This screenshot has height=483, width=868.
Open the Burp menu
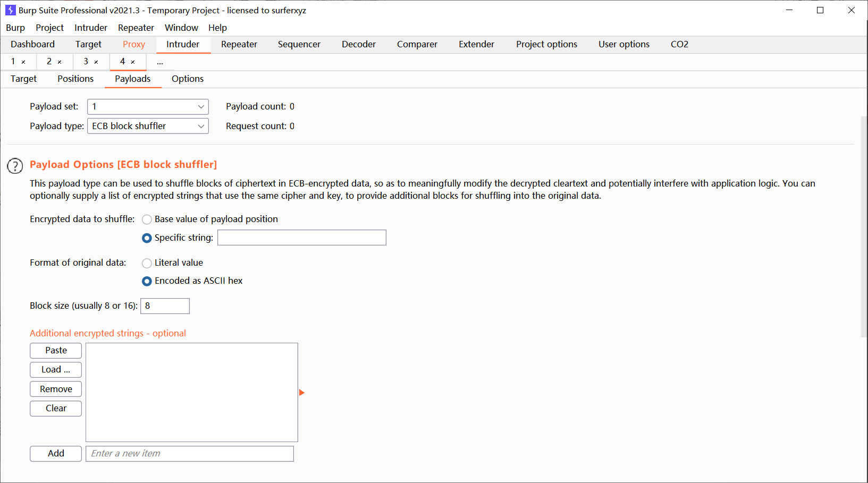pyautogui.click(x=15, y=28)
